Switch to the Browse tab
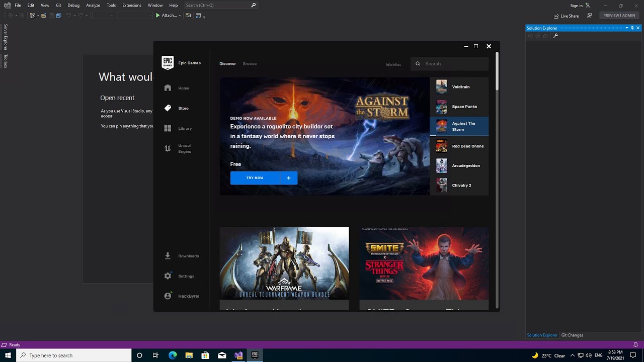The height and width of the screenshot is (362, 644). (x=250, y=64)
